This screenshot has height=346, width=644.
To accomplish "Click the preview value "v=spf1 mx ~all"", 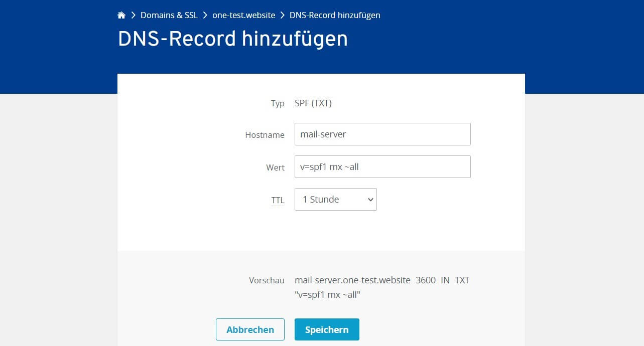I will point(327,294).
